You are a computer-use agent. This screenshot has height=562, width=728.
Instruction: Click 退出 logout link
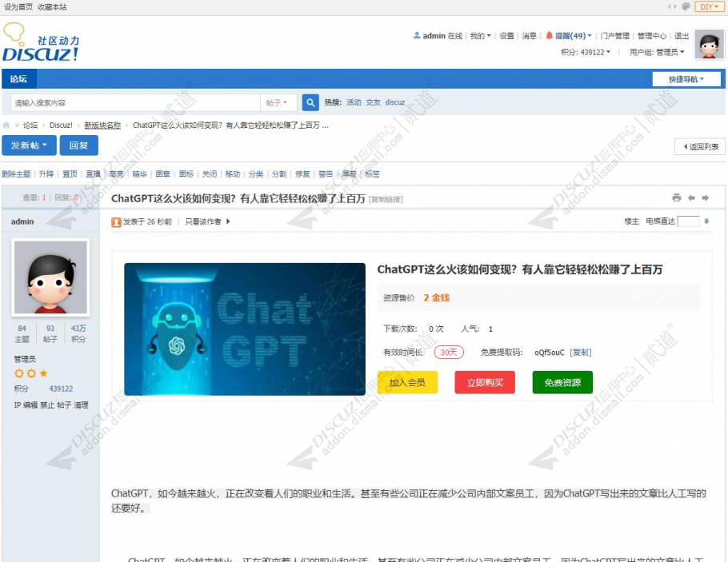click(x=682, y=36)
